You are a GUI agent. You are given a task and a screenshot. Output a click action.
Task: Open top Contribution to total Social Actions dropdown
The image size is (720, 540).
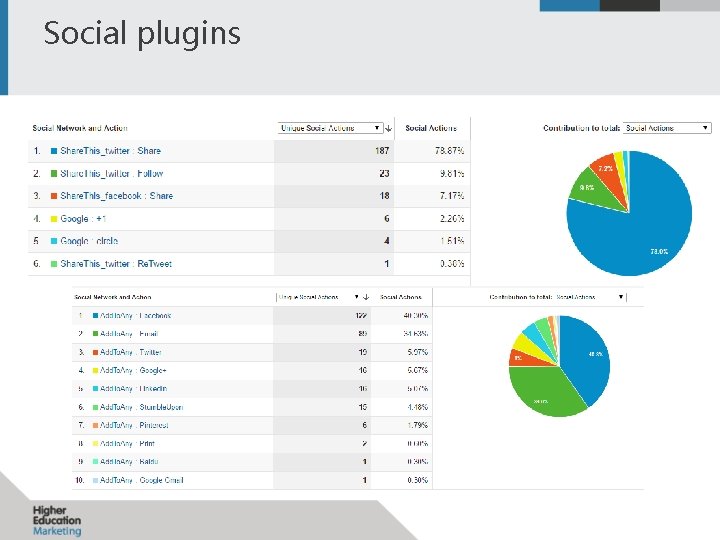click(667, 128)
